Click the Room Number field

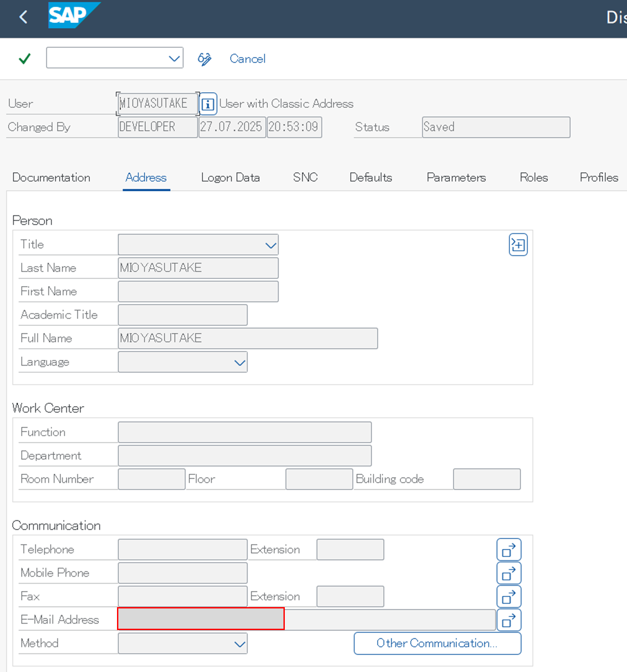point(151,479)
